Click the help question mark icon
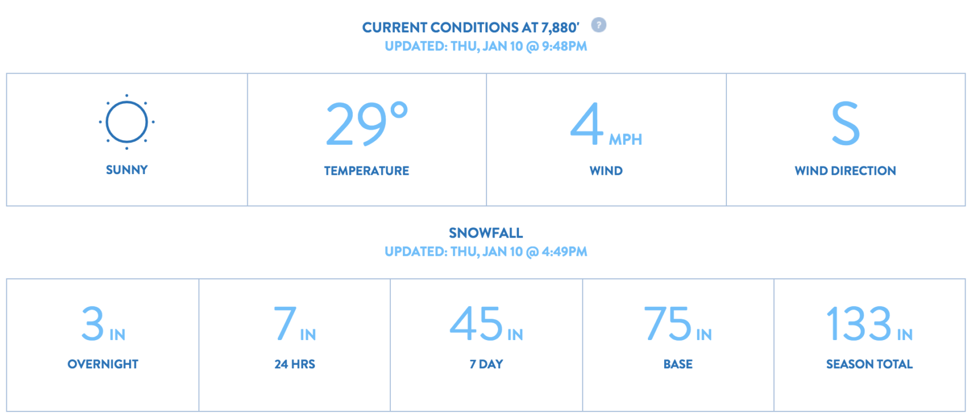This screenshot has height=419, width=980. (599, 25)
